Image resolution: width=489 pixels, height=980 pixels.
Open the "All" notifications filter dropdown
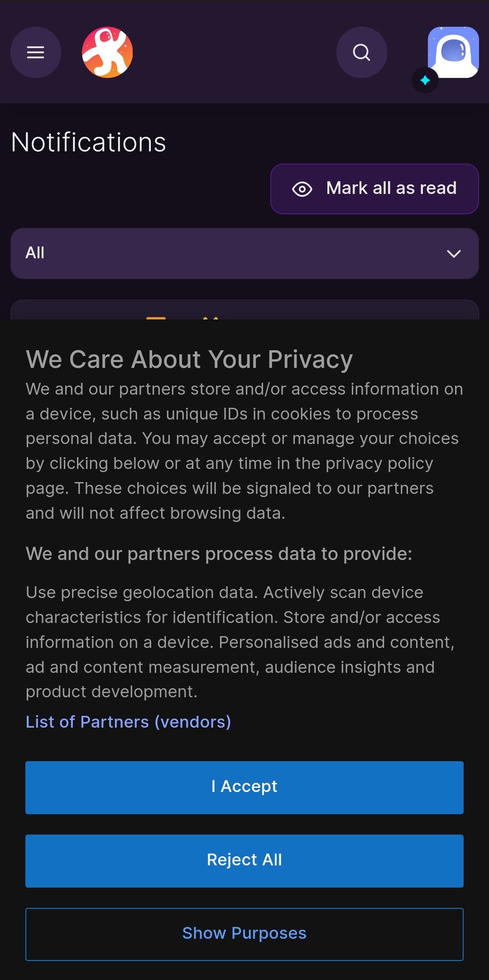(x=244, y=253)
